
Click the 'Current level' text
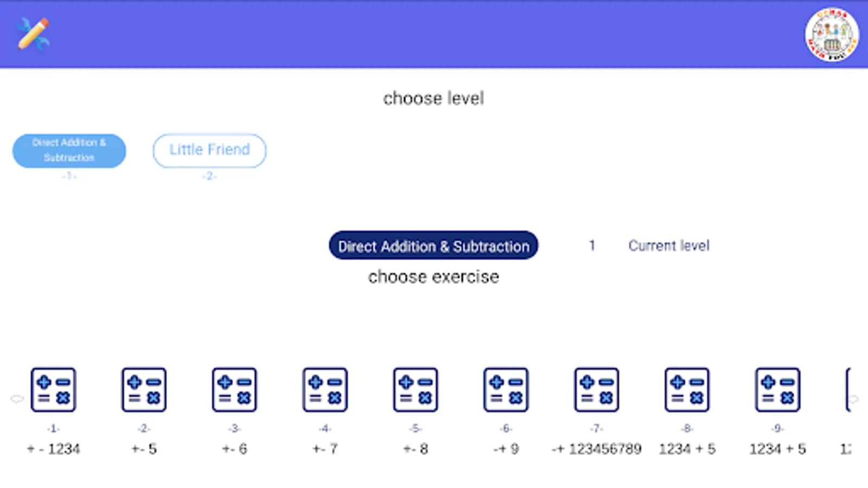tap(668, 246)
